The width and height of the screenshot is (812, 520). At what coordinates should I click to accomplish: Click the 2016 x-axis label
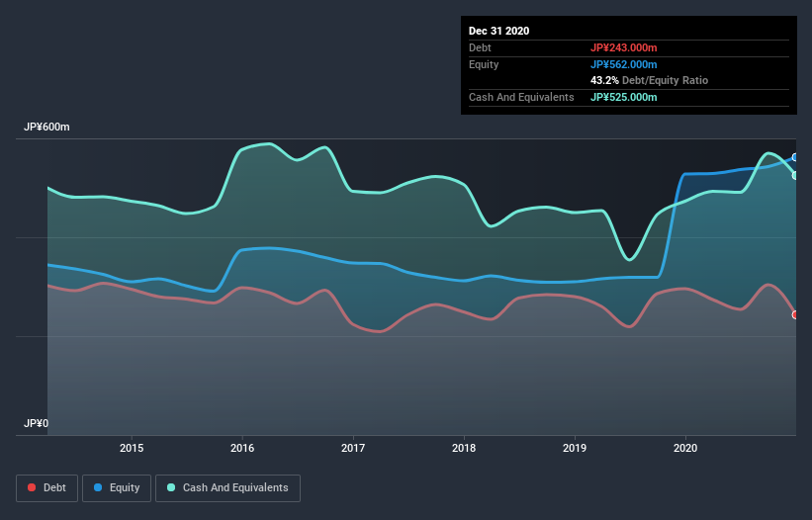pos(242,448)
